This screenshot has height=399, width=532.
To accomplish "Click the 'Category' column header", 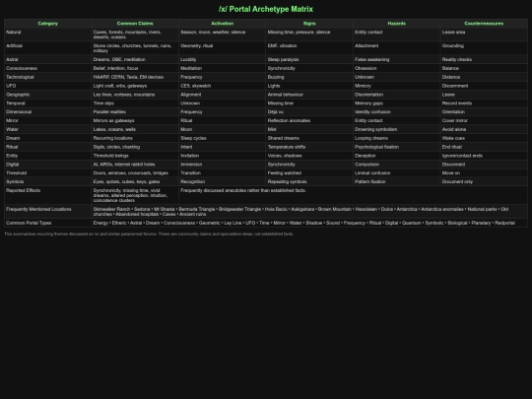I will (48, 24).
